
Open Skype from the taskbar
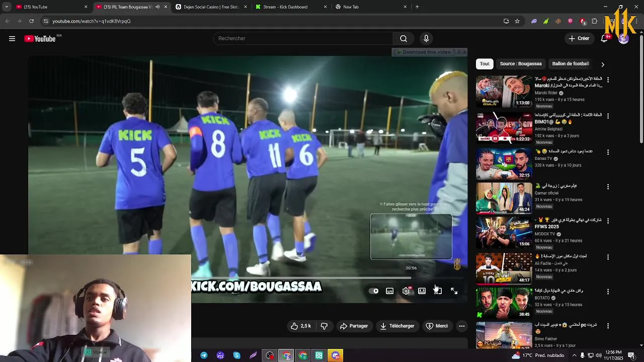(237, 355)
